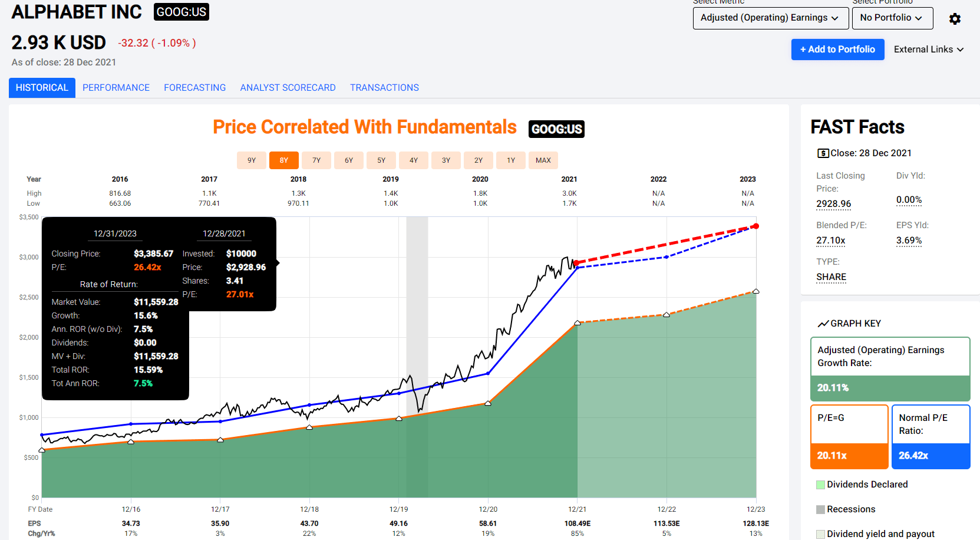Toggle Dividend yield and payout legend box
The width and height of the screenshot is (980, 540).
click(820, 534)
